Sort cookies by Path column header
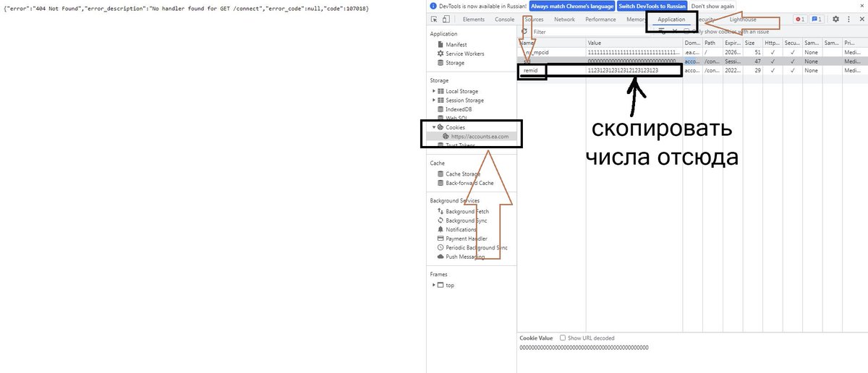The height and width of the screenshot is (373, 868). click(x=712, y=43)
